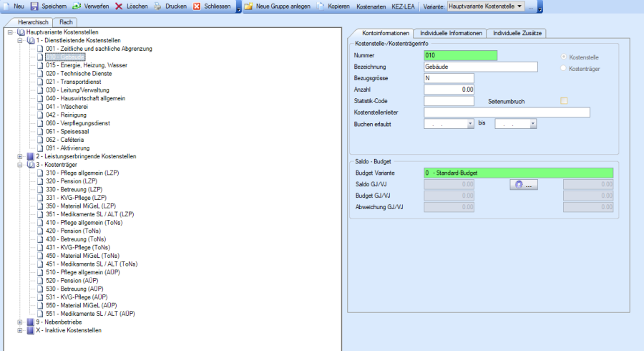Click the Budget Variante Standard-Budget field
Image resolution: width=644 pixels, height=351 pixels.
click(x=518, y=173)
